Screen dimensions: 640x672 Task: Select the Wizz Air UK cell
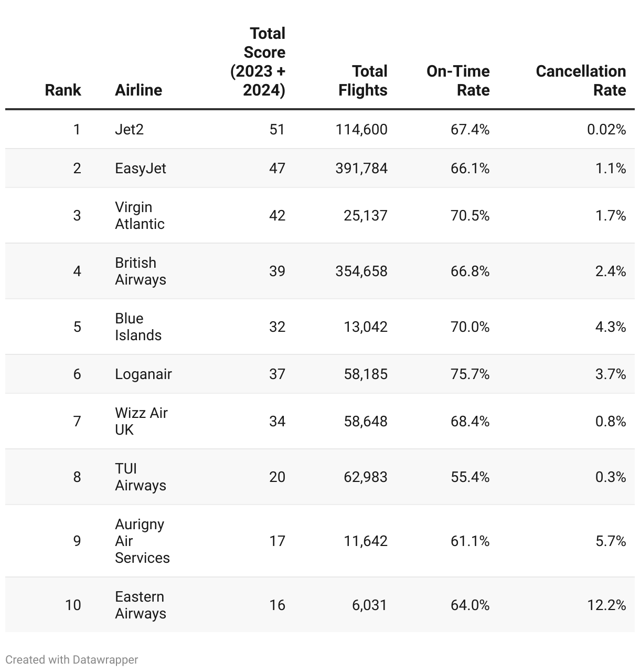[x=141, y=421]
